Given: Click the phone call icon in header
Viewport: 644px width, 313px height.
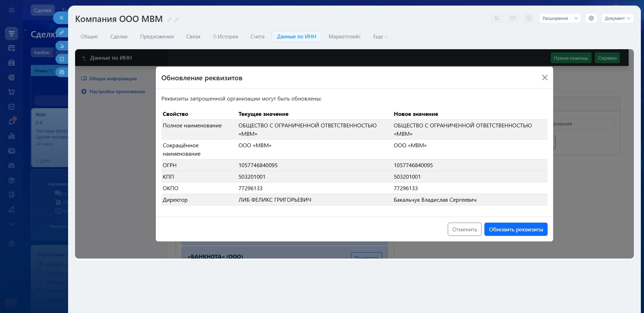Looking at the screenshot, I should [x=497, y=18].
